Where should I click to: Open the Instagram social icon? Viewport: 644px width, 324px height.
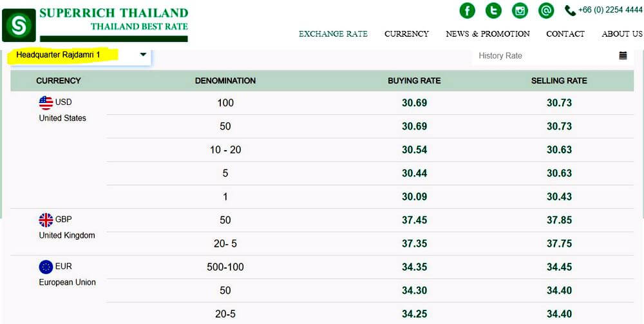pos(520,11)
